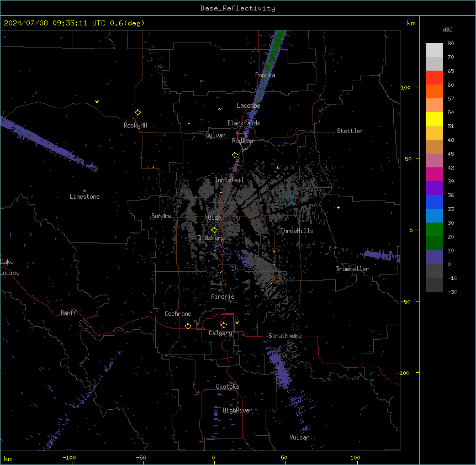Click the yellow diamond marker near RockyMH
Image resolution: width=476 pixels, height=465 pixels.
(x=138, y=113)
